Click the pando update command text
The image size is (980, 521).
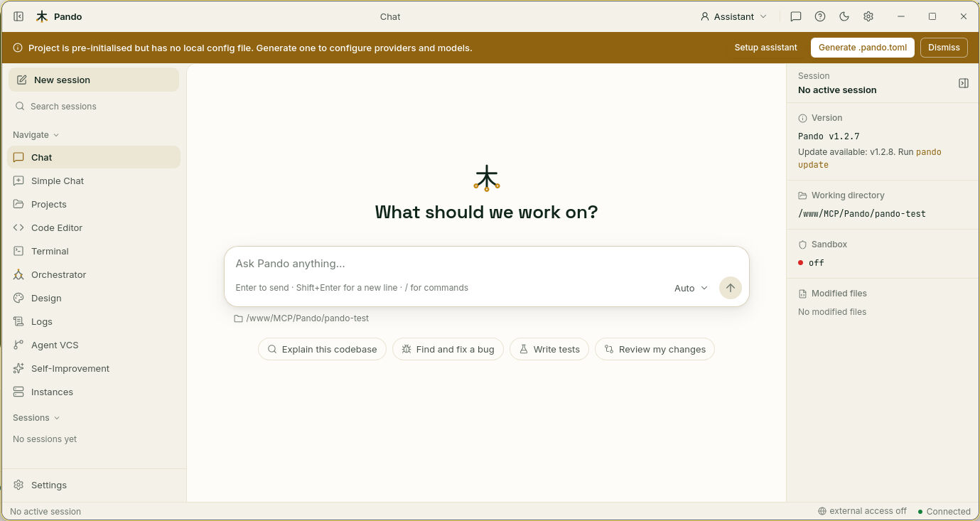870,159
